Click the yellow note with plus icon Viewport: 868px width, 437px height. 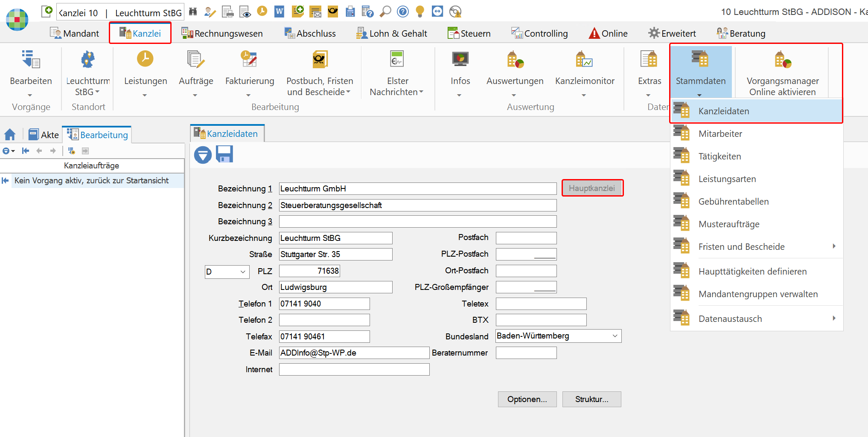pyautogui.click(x=298, y=11)
